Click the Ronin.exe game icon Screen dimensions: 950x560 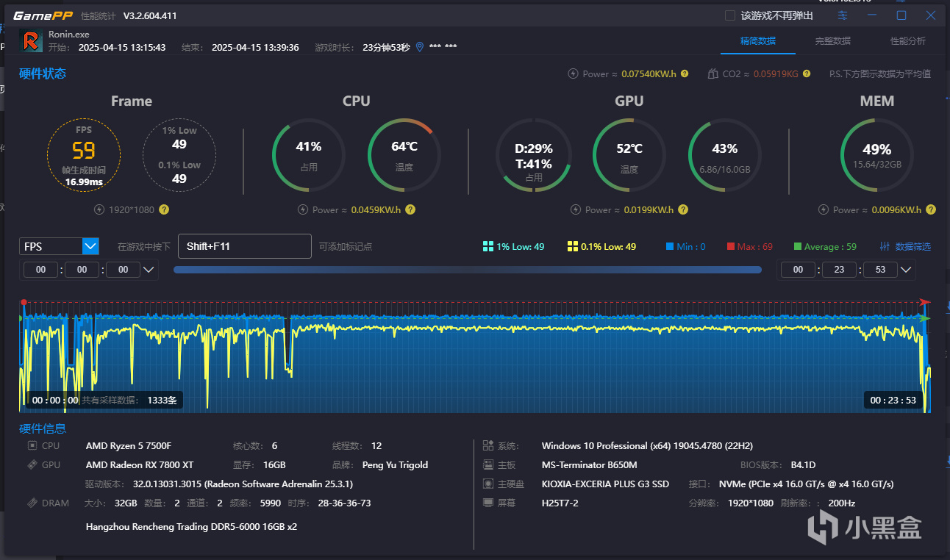pos(31,41)
